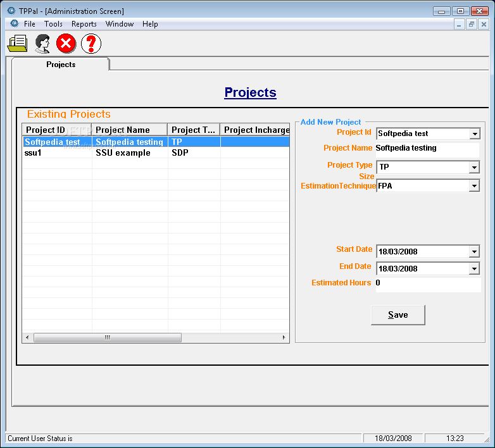Click the status bar date 18/03/2008
The width and height of the screenshot is (495, 448).
393,439
